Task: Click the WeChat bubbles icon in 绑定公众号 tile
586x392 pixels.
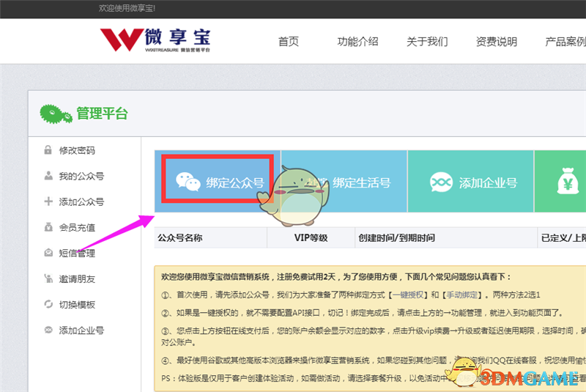Action: pyautogui.click(x=188, y=182)
